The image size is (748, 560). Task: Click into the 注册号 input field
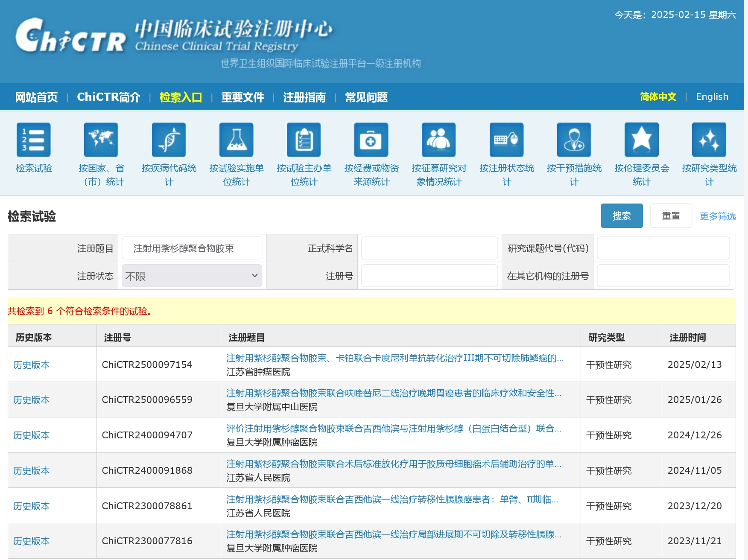pyautogui.click(x=429, y=276)
